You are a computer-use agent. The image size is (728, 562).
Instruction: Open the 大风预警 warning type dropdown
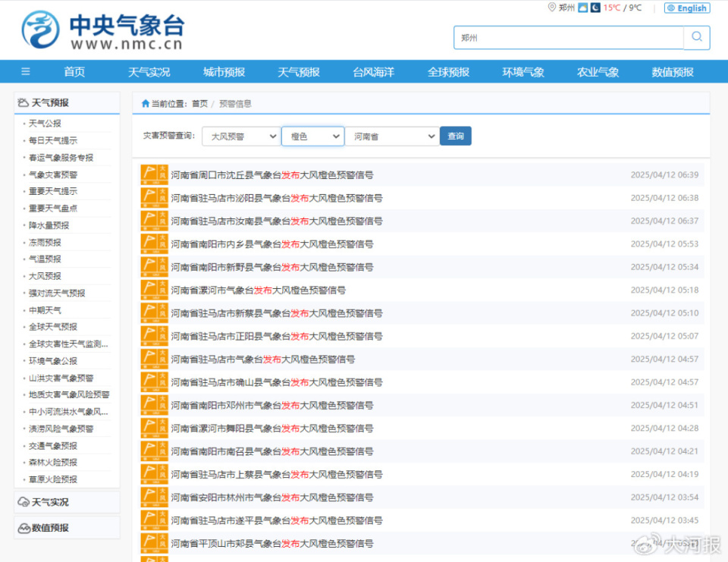click(x=240, y=136)
